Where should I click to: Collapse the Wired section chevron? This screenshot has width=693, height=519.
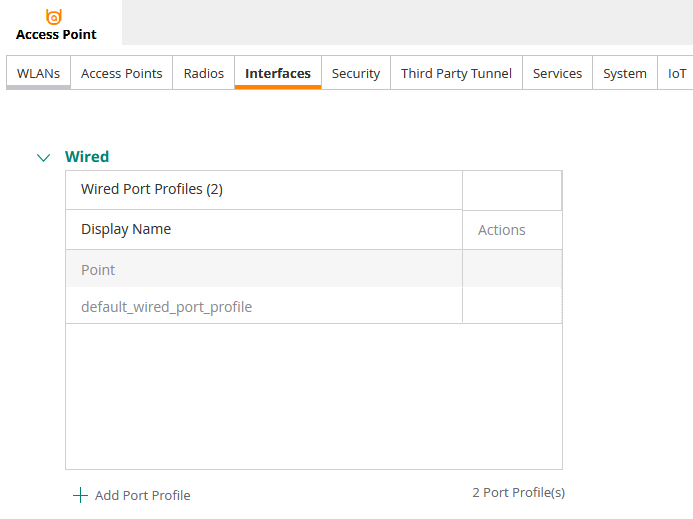point(43,157)
